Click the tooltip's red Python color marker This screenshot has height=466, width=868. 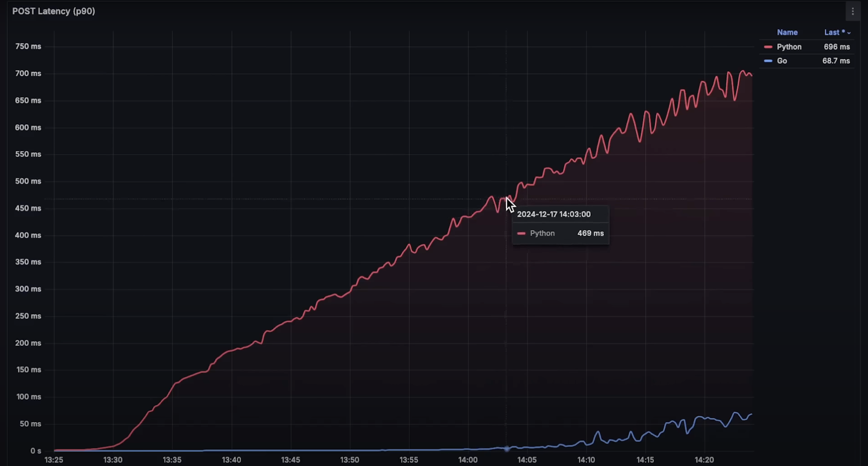pos(521,233)
